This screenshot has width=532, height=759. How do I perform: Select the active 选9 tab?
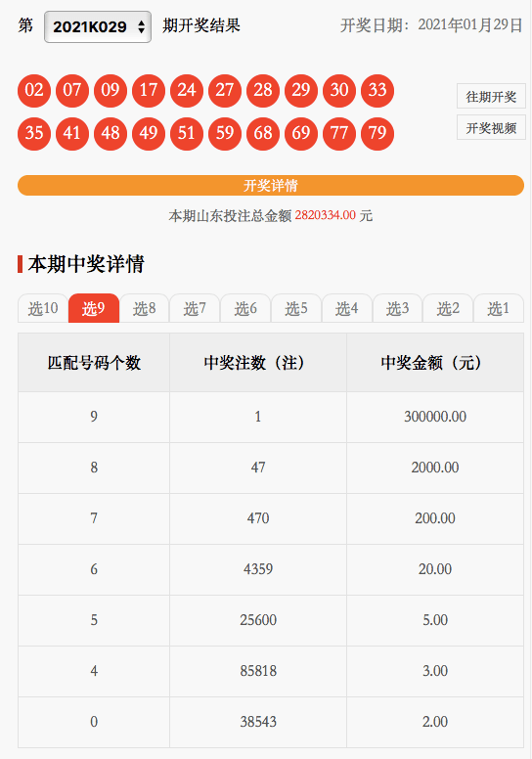(x=94, y=308)
